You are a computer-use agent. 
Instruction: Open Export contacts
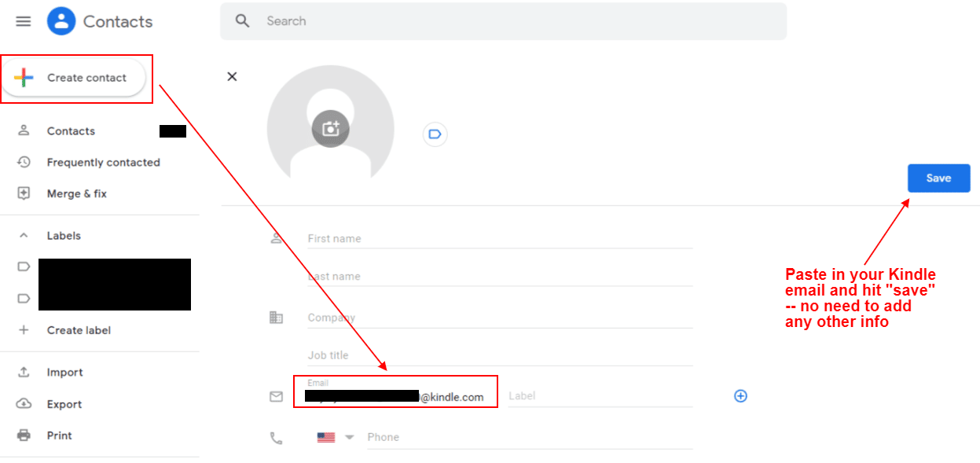click(x=64, y=404)
